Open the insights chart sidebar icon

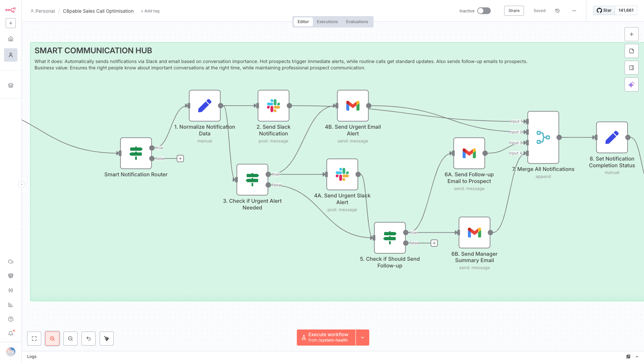tap(11, 305)
